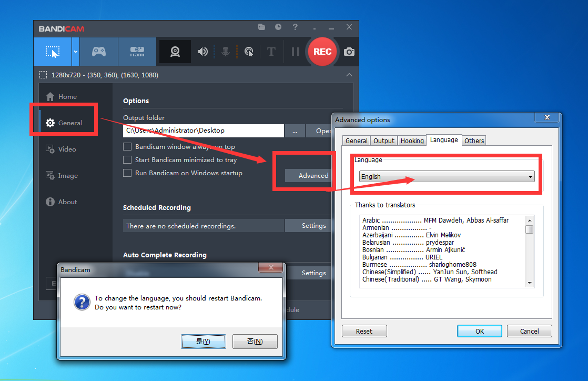This screenshot has height=381, width=588.
Task: Click the Arabic translators row
Action: click(x=435, y=220)
